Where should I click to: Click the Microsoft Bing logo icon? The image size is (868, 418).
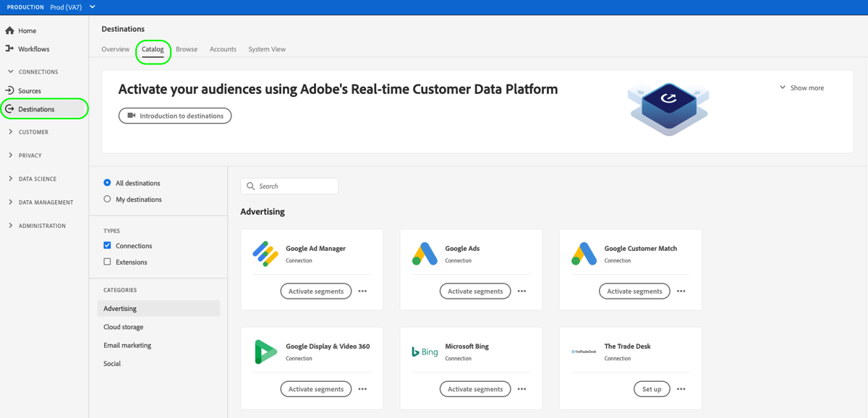424,351
